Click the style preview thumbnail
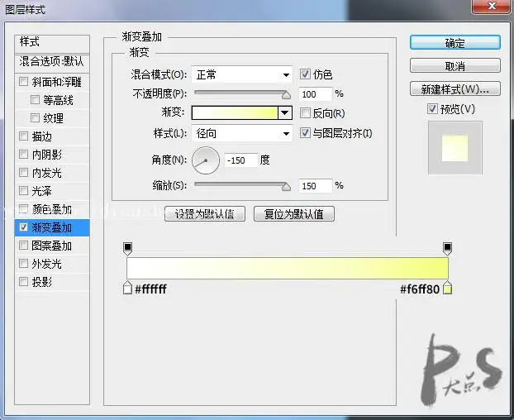This screenshot has width=514, height=420. (x=455, y=147)
